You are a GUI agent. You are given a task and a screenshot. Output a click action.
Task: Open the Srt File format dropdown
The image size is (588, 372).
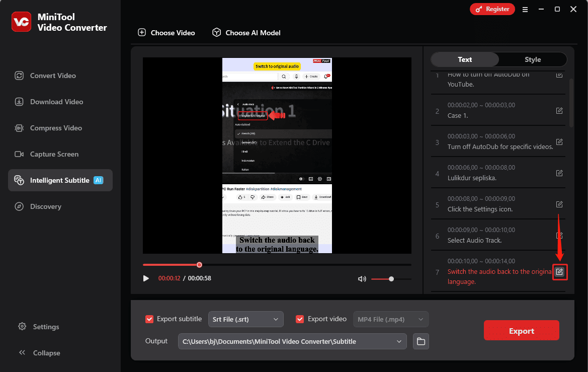point(245,319)
